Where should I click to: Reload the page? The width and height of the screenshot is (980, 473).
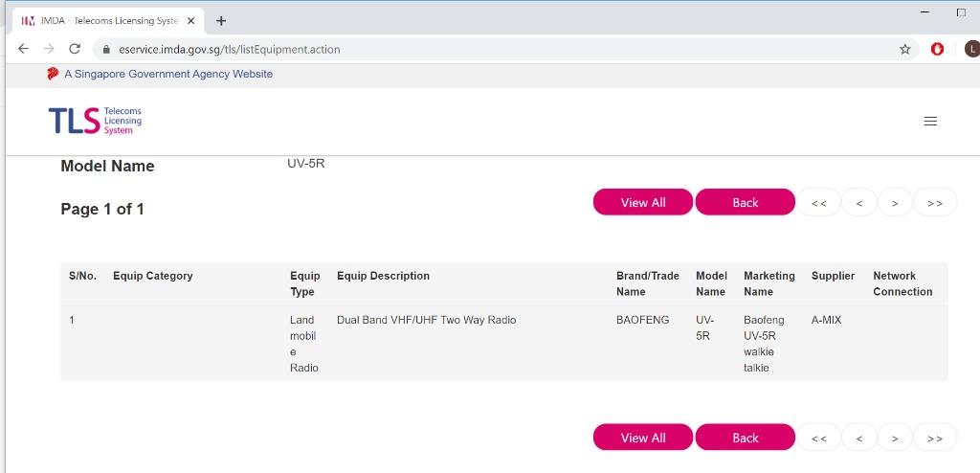75,49
